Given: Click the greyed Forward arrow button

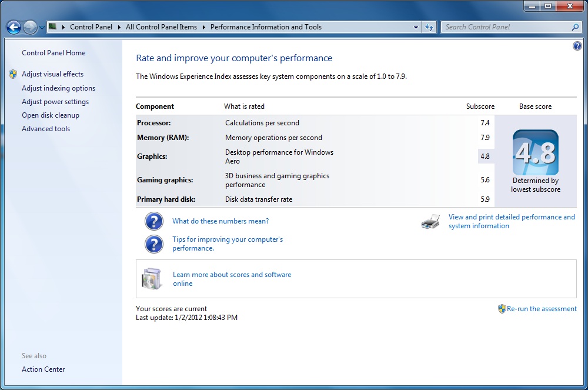Looking at the screenshot, I should (x=30, y=27).
